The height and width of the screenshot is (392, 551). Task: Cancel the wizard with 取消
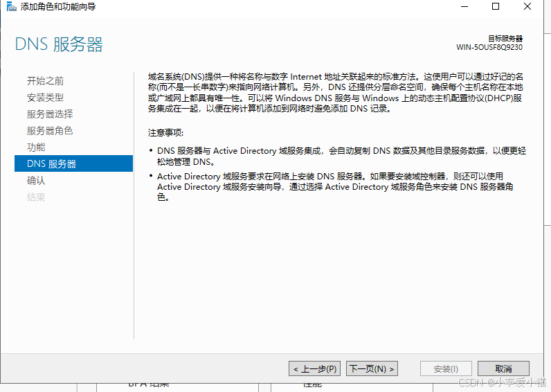(503, 368)
